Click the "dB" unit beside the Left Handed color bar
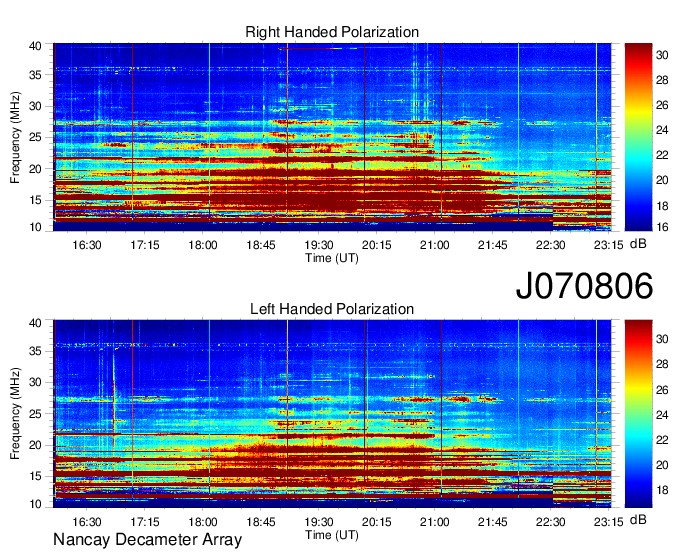The height and width of the screenshot is (552, 680). click(638, 519)
